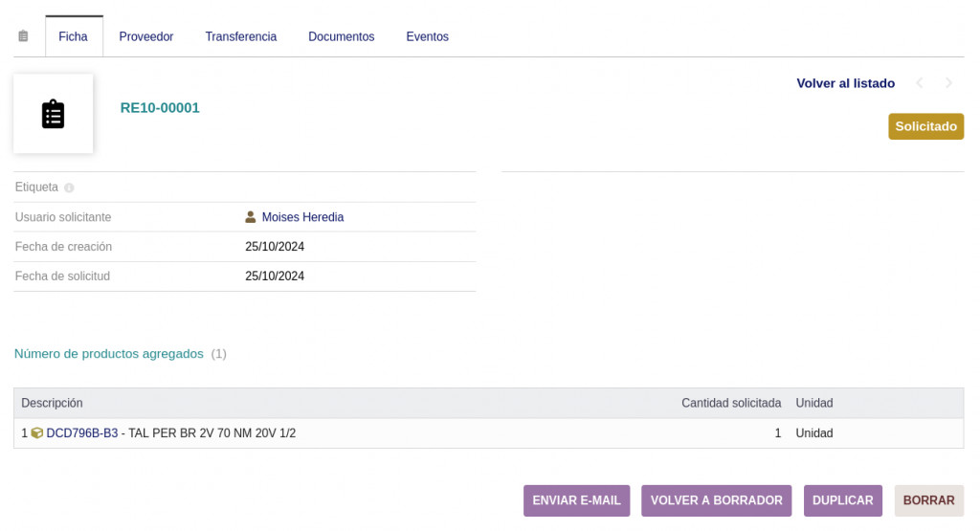Viewport: 980px width, 531px height.
Task: Click the product box icon before DCD796B-B3
Action: click(37, 433)
